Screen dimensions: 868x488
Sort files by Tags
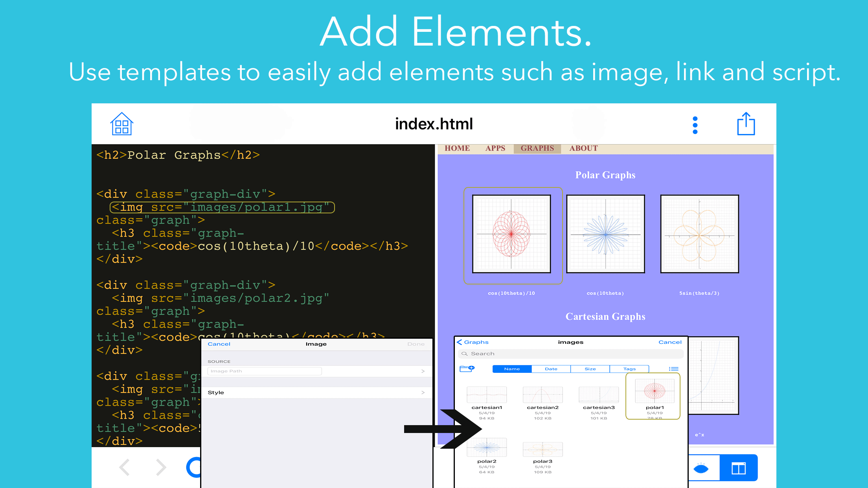tap(629, 369)
